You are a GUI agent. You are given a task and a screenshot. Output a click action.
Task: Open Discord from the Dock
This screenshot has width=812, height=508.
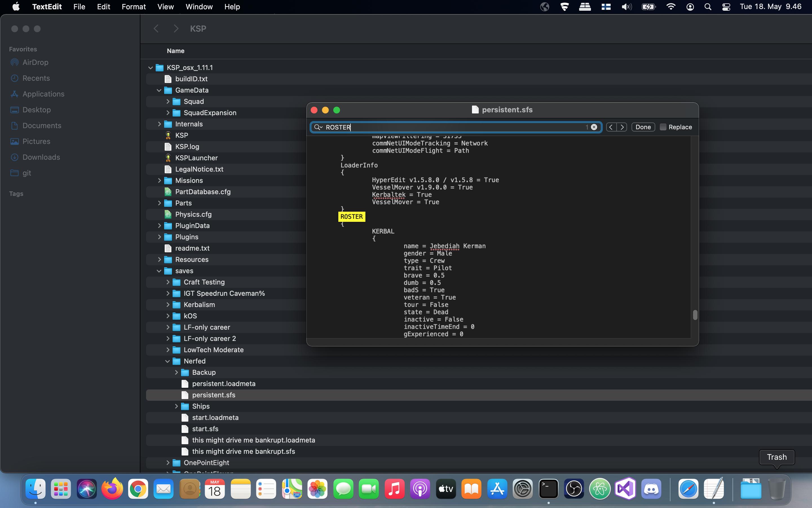pyautogui.click(x=651, y=489)
